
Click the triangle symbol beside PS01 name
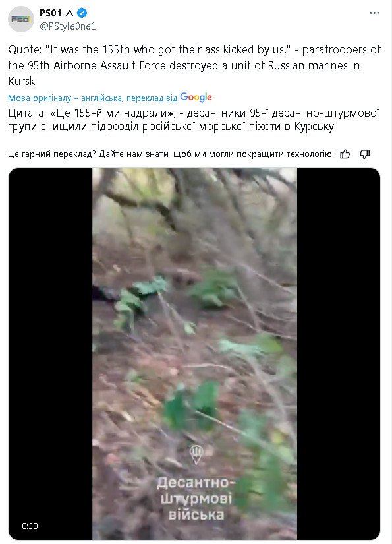tap(69, 14)
